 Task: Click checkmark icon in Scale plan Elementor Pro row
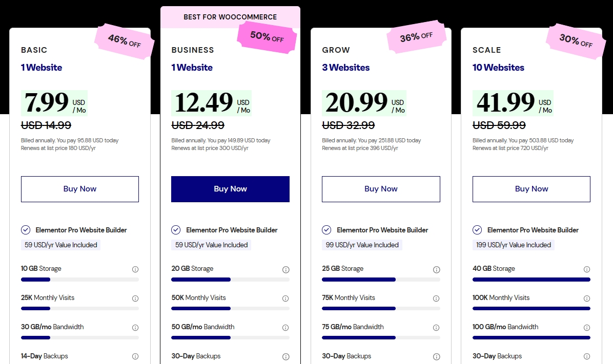pyautogui.click(x=477, y=230)
